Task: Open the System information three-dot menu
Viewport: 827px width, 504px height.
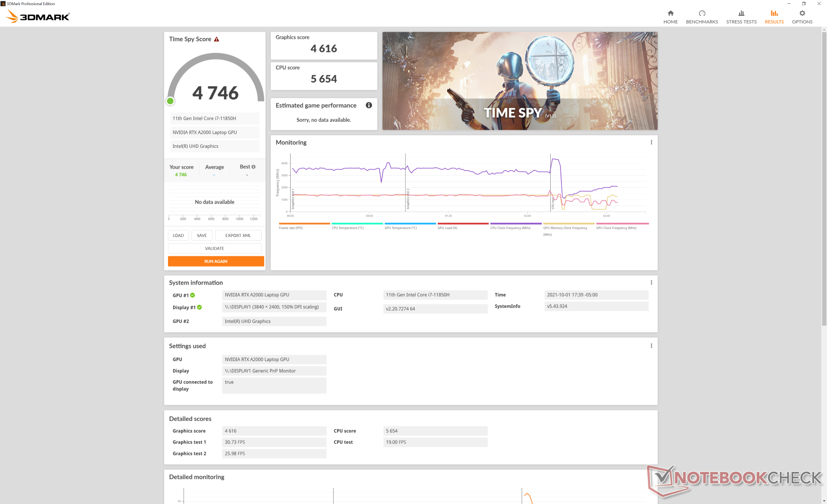Action: (652, 282)
